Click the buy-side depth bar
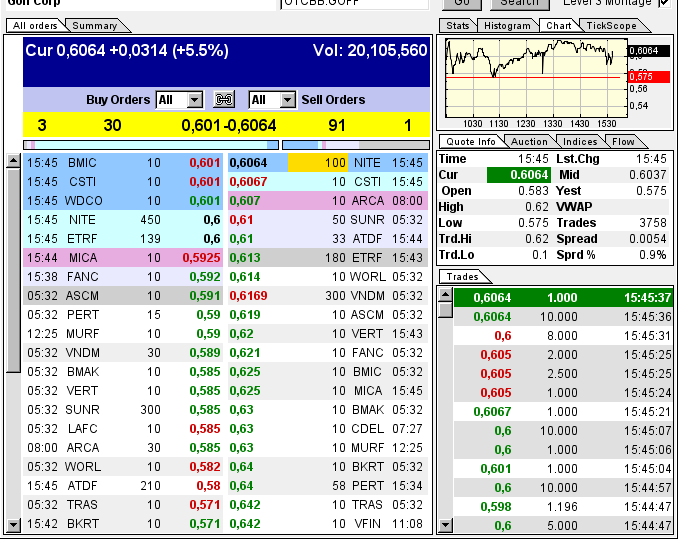 coord(151,145)
